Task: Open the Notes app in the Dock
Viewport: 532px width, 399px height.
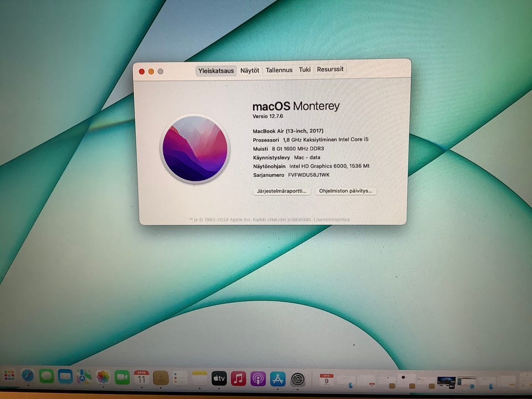Action: click(199, 378)
